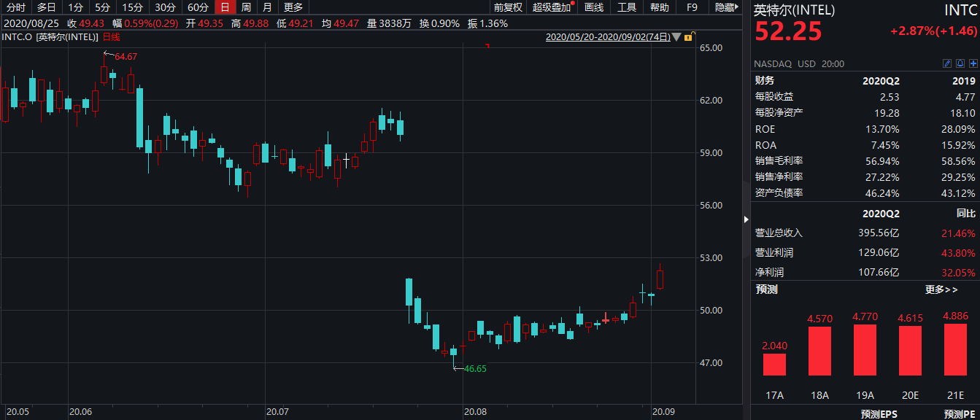Click the NASDAQ exchange label
Screen dimensions: 980x420
click(x=774, y=64)
